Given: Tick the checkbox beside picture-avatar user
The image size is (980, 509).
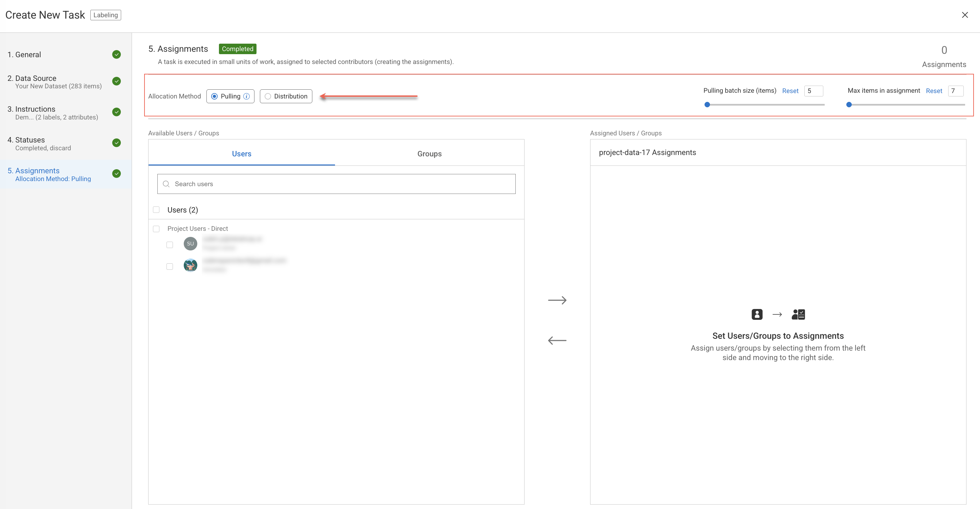Looking at the screenshot, I should [170, 266].
